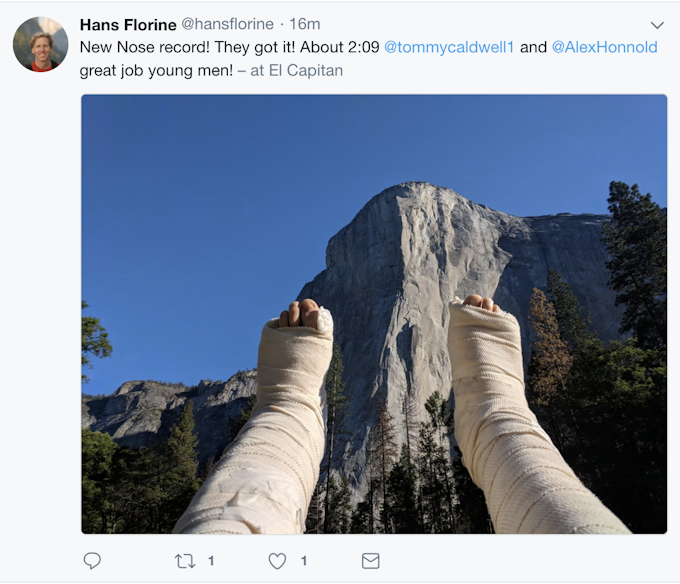Expand tweet options with the chevron arrow
The height and width of the screenshot is (584, 680).
tap(657, 25)
